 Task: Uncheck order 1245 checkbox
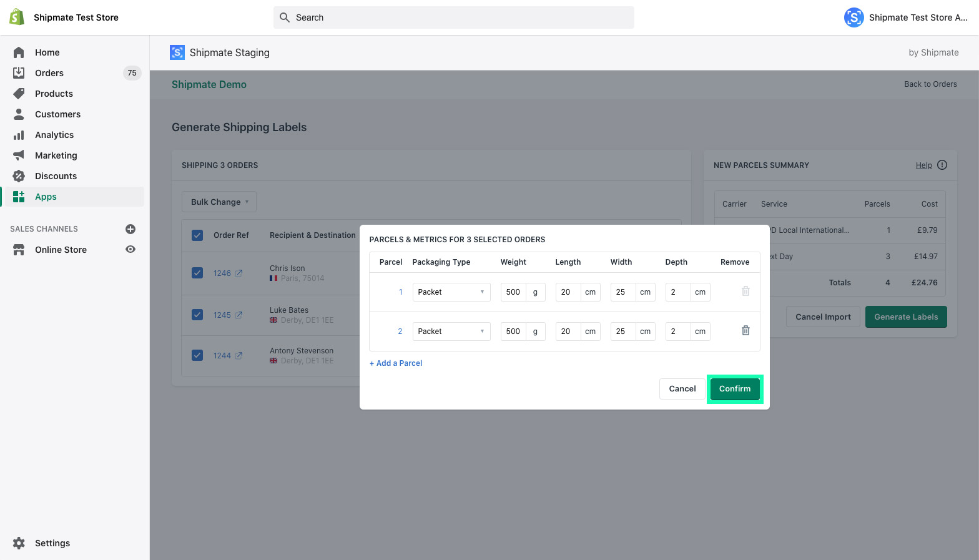[197, 315]
